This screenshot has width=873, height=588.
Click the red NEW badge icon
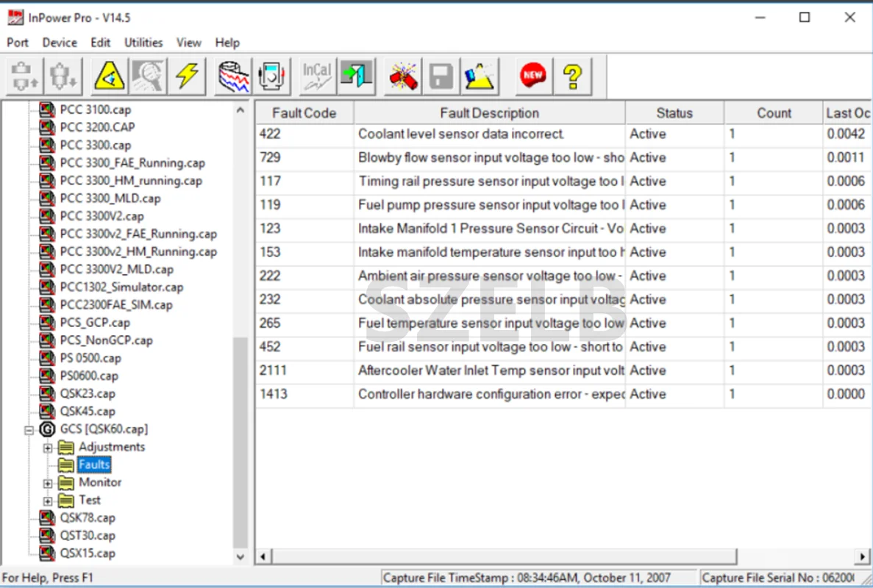point(532,76)
